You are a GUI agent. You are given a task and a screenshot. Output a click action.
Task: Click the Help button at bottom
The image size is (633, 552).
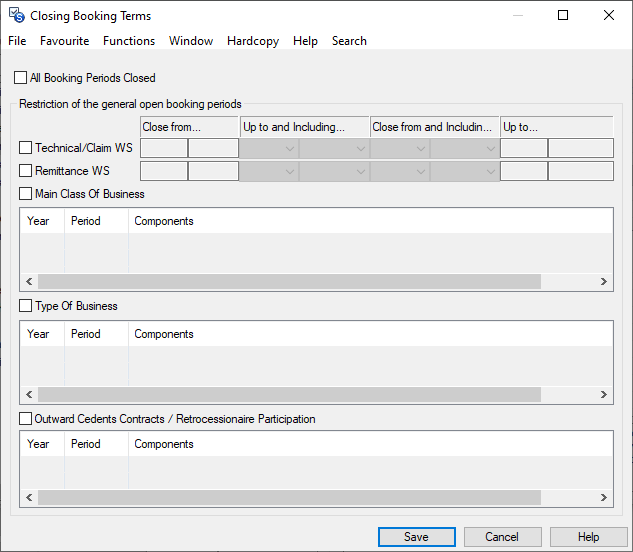pyautogui.click(x=588, y=537)
